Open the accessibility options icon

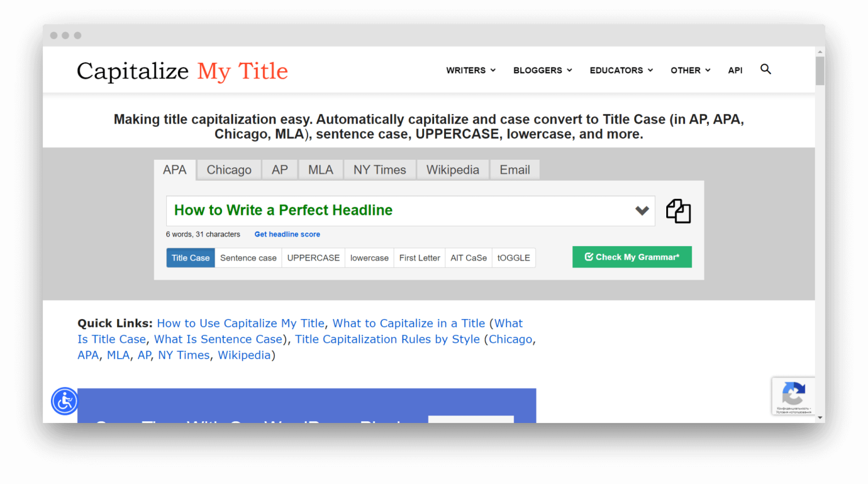pos(65,402)
